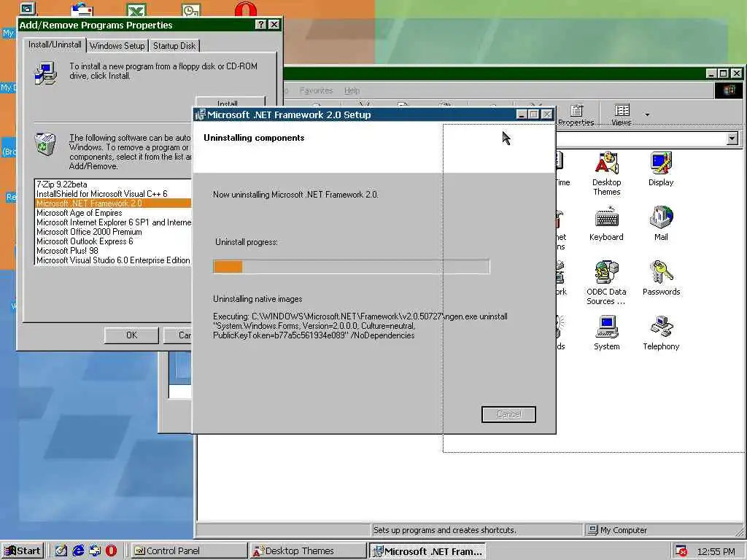
Task: Select Microsoft Visual Studio 6.0 Enterprise Edition
Action: pyautogui.click(x=113, y=260)
